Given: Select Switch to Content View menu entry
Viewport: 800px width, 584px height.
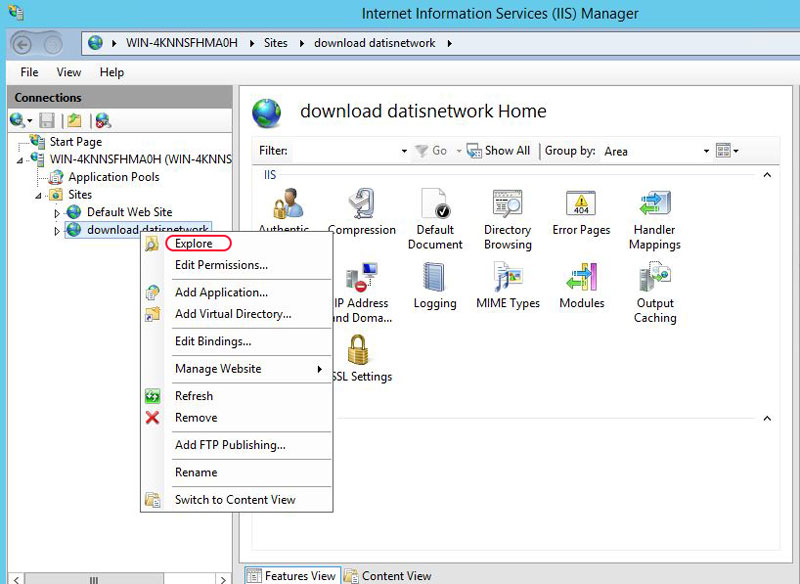Looking at the screenshot, I should (x=235, y=500).
